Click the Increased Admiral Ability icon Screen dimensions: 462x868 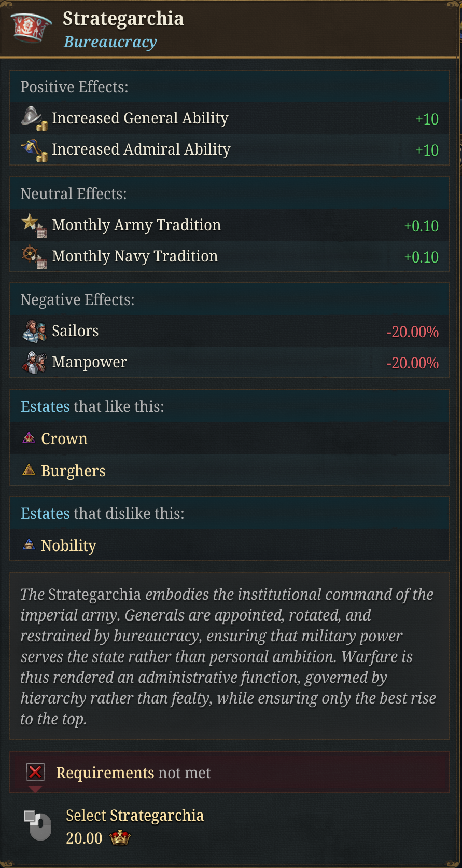click(x=34, y=149)
